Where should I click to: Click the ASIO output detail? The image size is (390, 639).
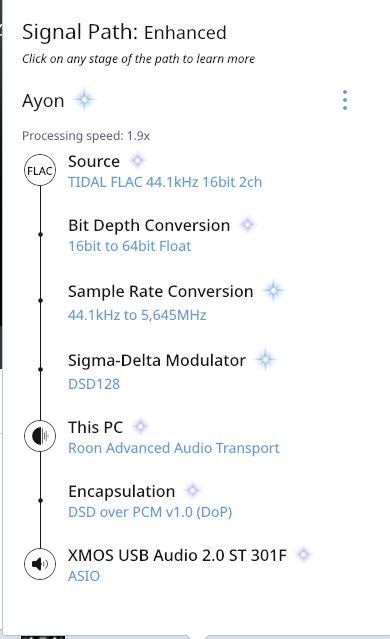pyautogui.click(x=84, y=576)
